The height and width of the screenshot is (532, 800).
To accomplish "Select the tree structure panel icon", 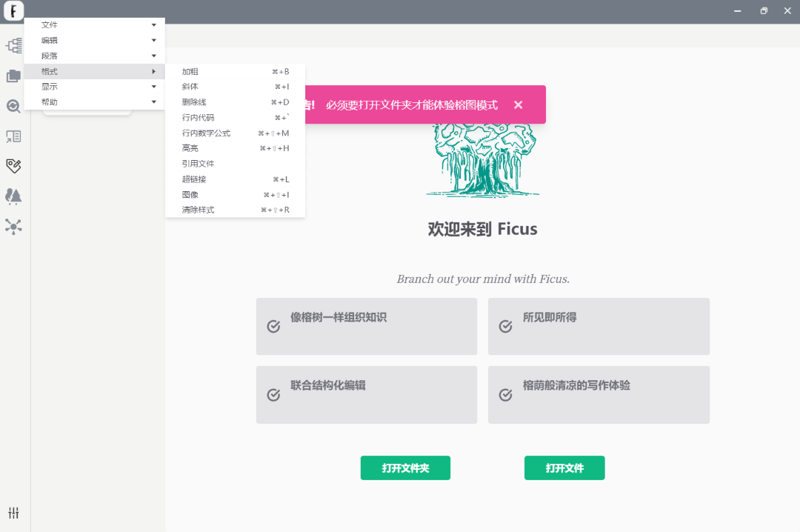I will pos(13,46).
